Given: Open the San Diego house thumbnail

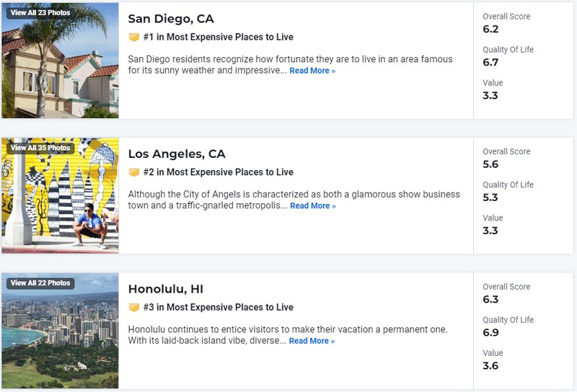Looking at the screenshot, I should [x=60, y=68].
